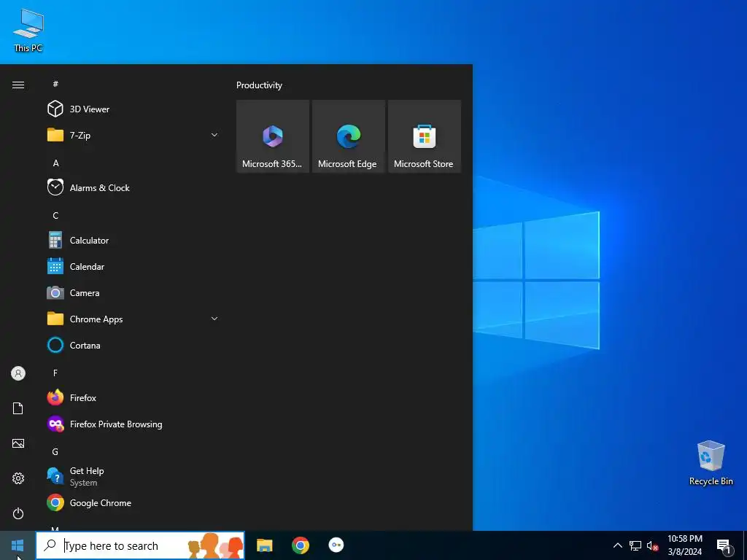Open Firefox from the Start menu list
The width and height of the screenshot is (747, 560).
click(133, 397)
